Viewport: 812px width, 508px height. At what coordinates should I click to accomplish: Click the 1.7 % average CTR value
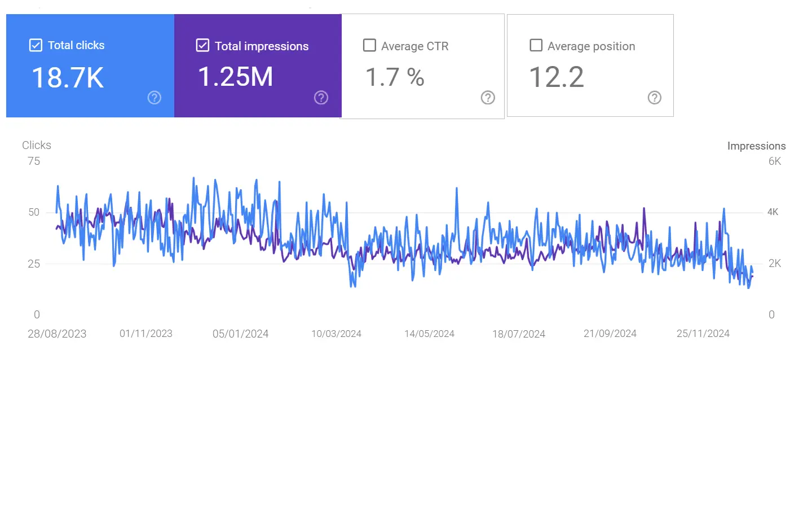click(395, 77)
